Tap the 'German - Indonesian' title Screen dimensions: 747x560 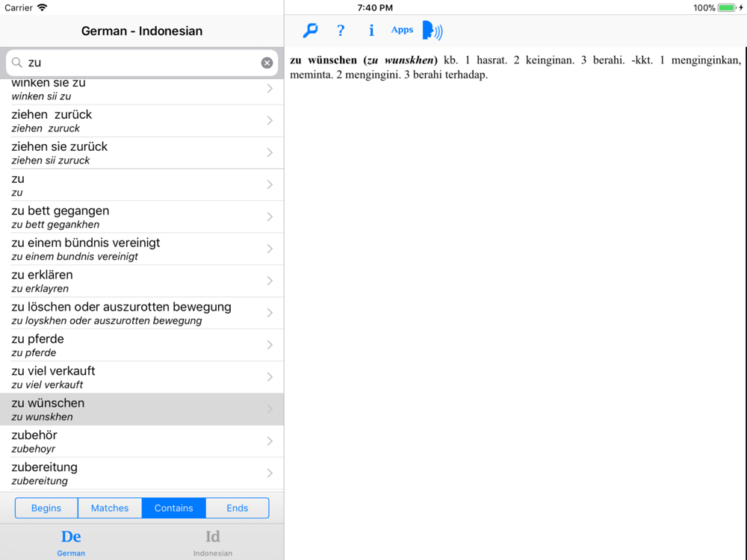[142, 31]
